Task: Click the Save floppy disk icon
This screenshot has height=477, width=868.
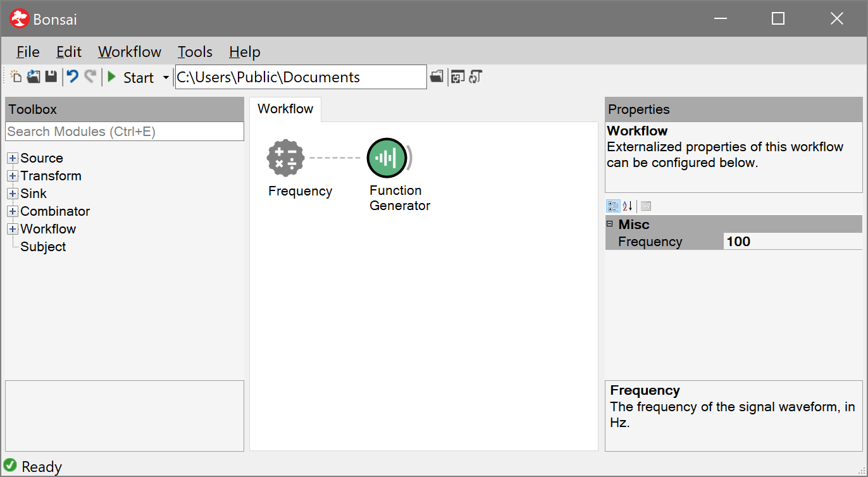Action: click(x=51, y=77)
